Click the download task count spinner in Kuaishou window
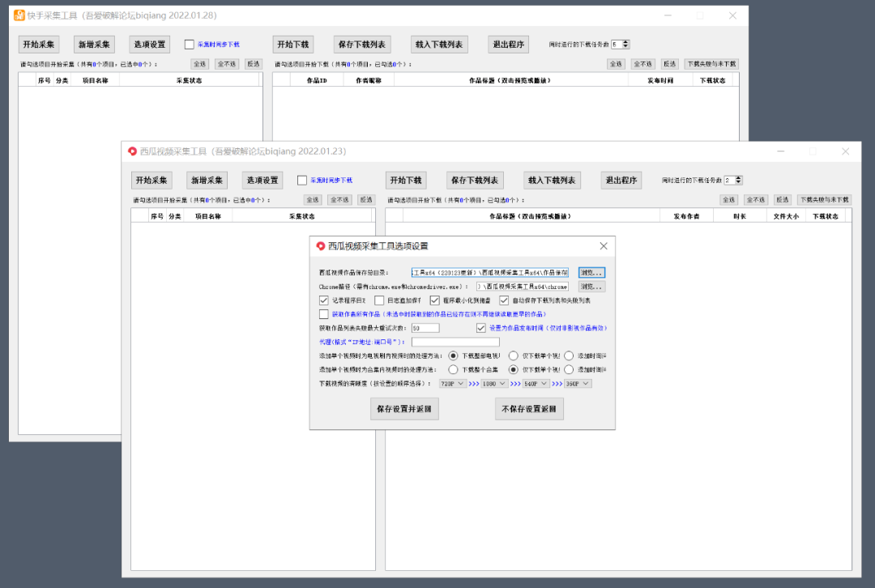Screen dimensions: 875x588 [621, 44]
